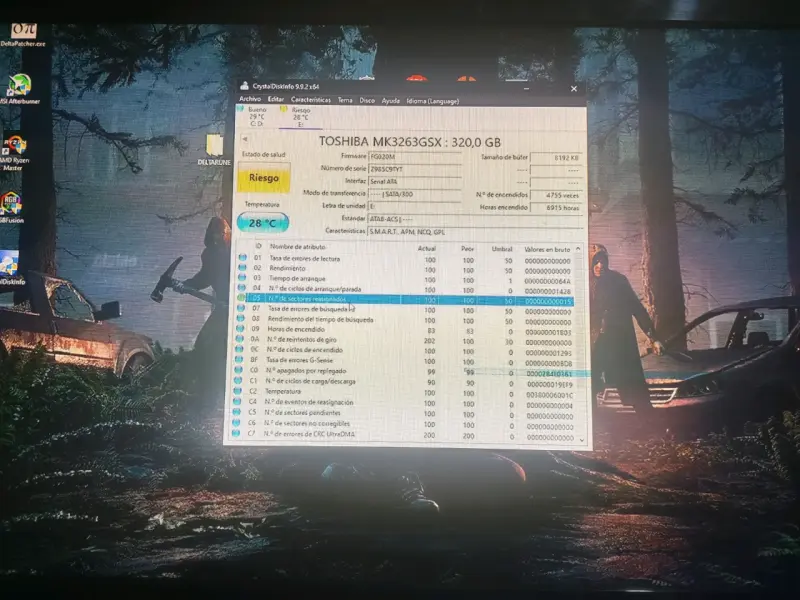This screenshot has width=800, height=600.
Task: Select row 'Horas de encendido'
Action: coord(406,331)
